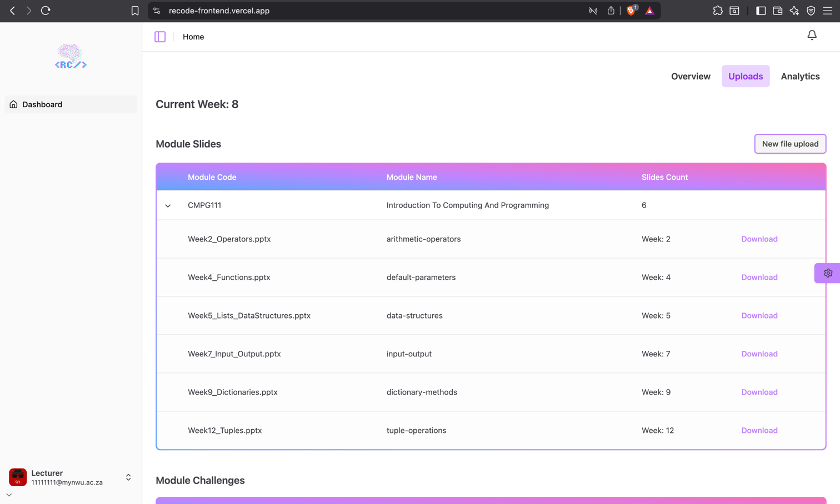Open the notifications bell
Viewport: 840px width, 504px height.
point(812,36)
